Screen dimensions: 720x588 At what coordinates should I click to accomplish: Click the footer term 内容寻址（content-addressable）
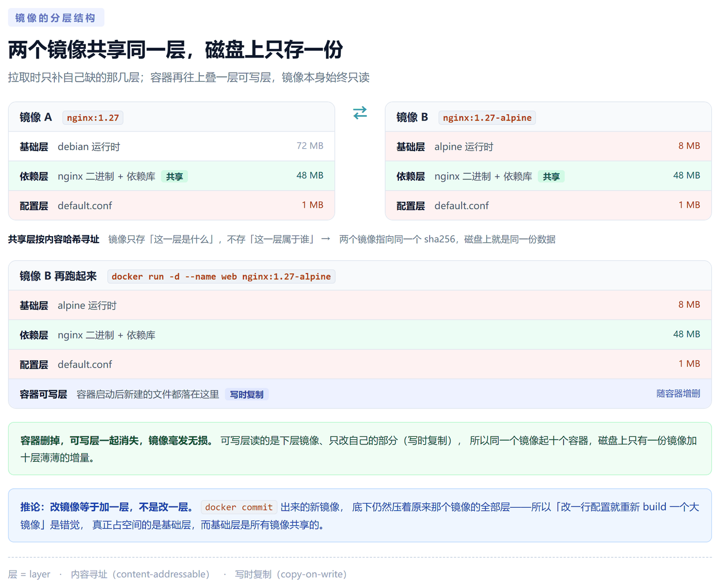[140, 574]
